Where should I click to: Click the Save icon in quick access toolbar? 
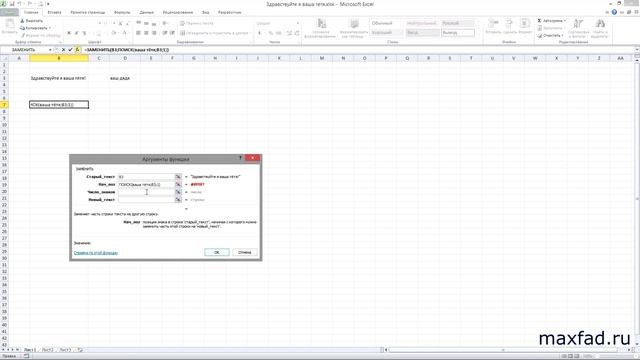12,4
